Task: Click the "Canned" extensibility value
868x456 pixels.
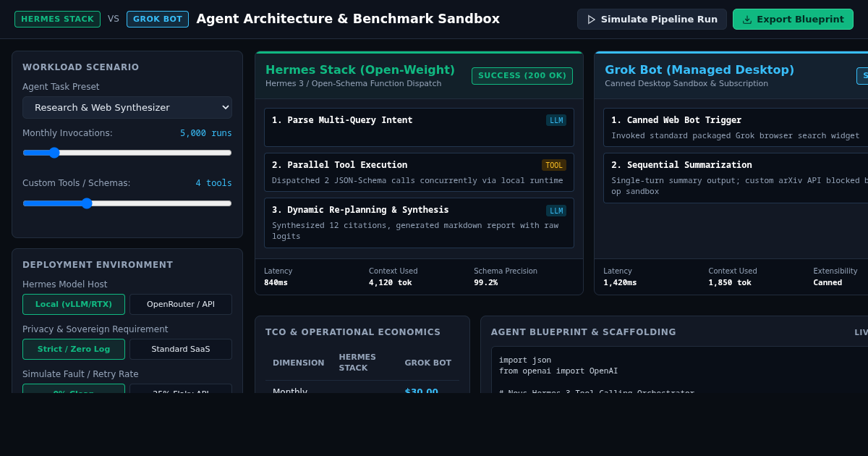Action: click(827, 283)
